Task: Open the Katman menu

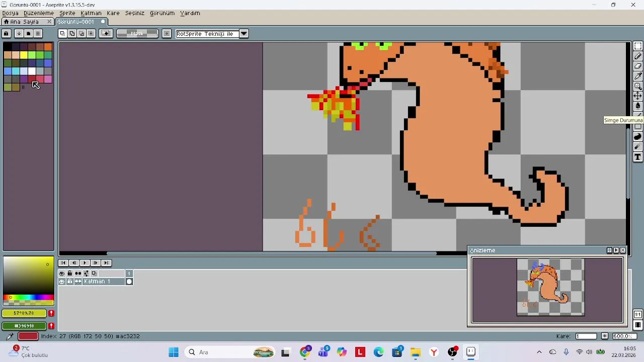Action: click(91, 13)
